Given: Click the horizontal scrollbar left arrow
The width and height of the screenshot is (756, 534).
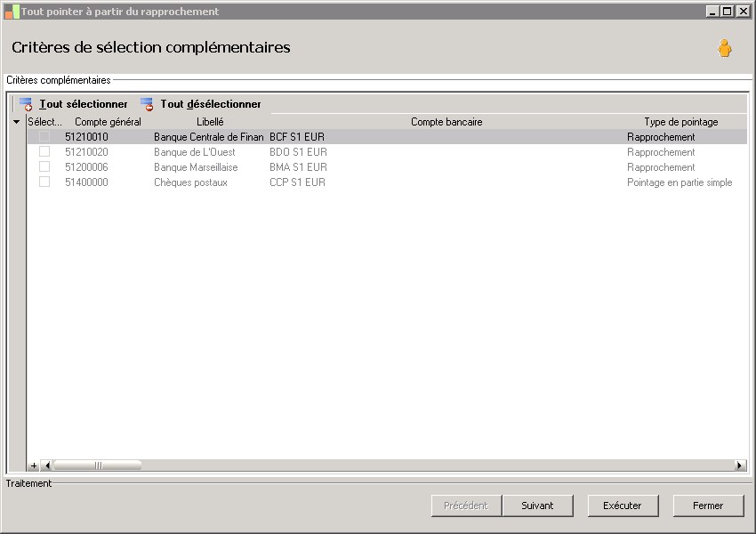Looking at the screenshot, I should coord(47,465).
